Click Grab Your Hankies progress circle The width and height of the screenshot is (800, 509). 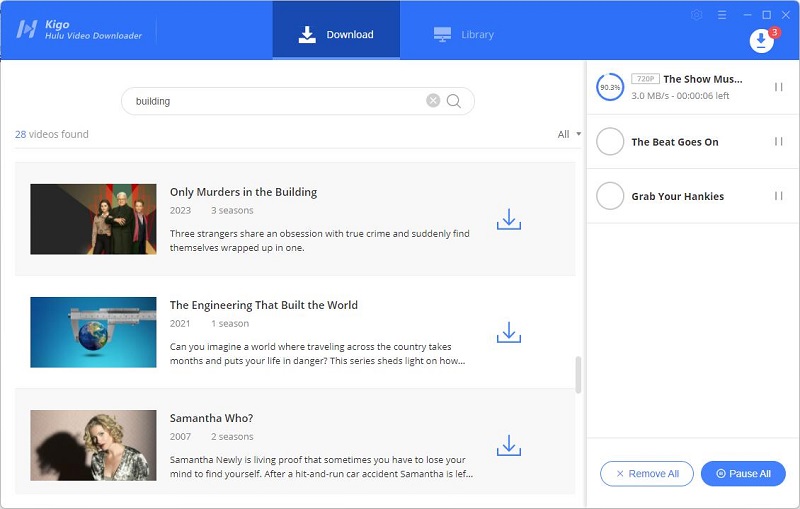click(x=610, y=196)
